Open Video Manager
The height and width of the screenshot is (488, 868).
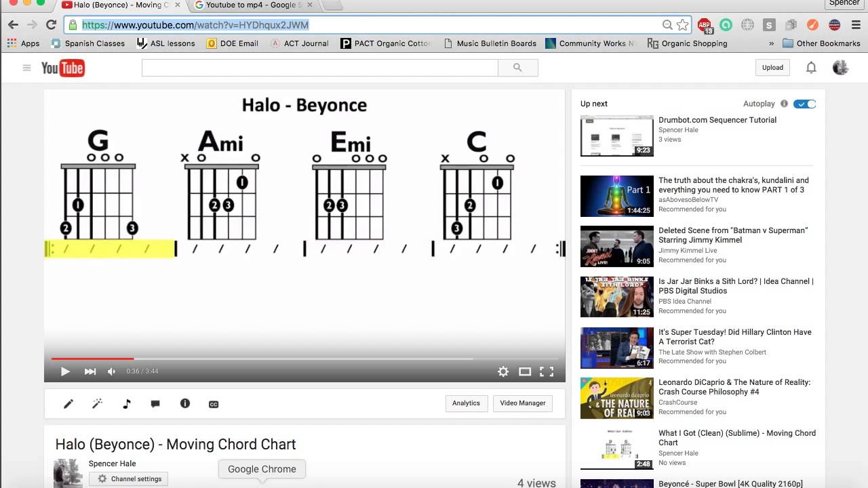click(x=523, y=403)
